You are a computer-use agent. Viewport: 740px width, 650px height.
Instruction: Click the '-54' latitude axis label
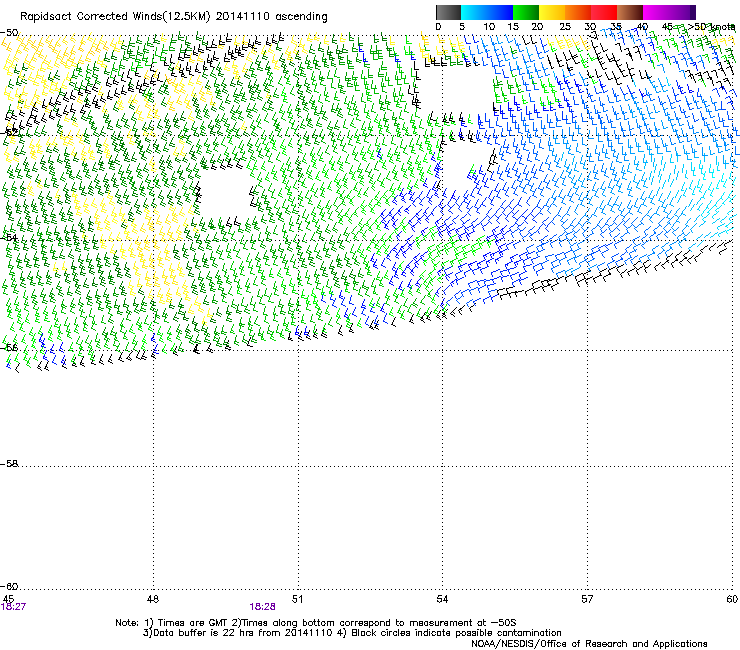pyautogui.click(x=9, y=237)
